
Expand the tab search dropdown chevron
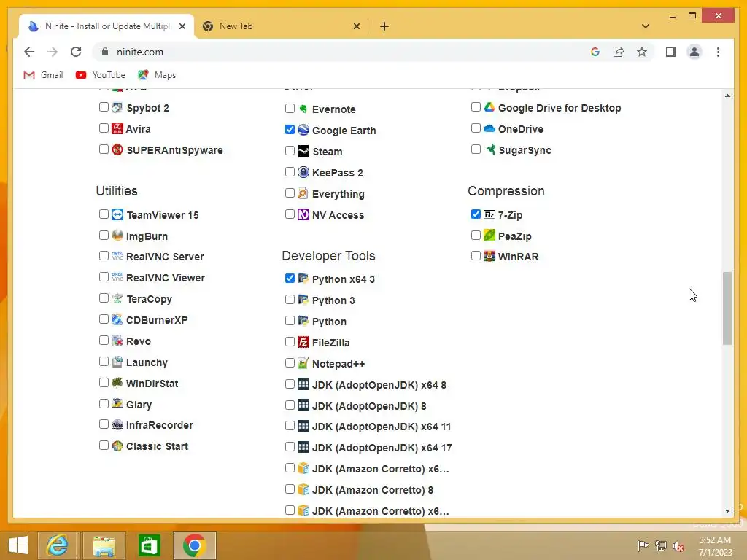646,26
